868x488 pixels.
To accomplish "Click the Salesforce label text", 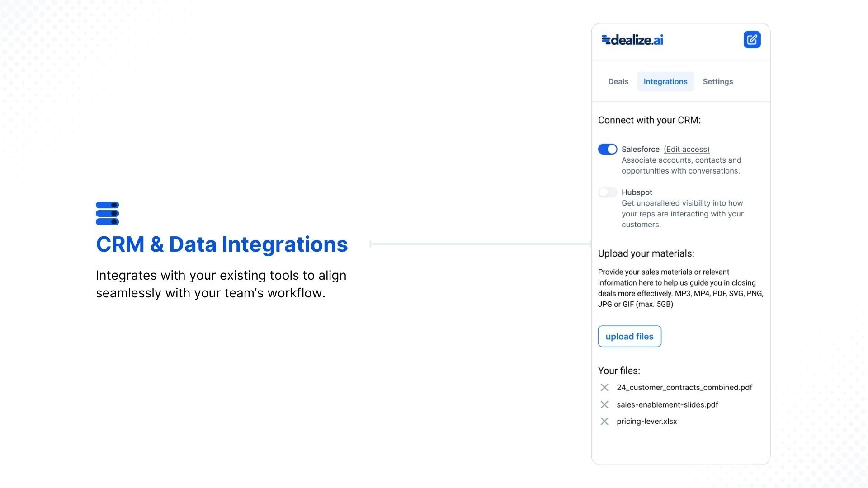I will click(x=640, y=150).
